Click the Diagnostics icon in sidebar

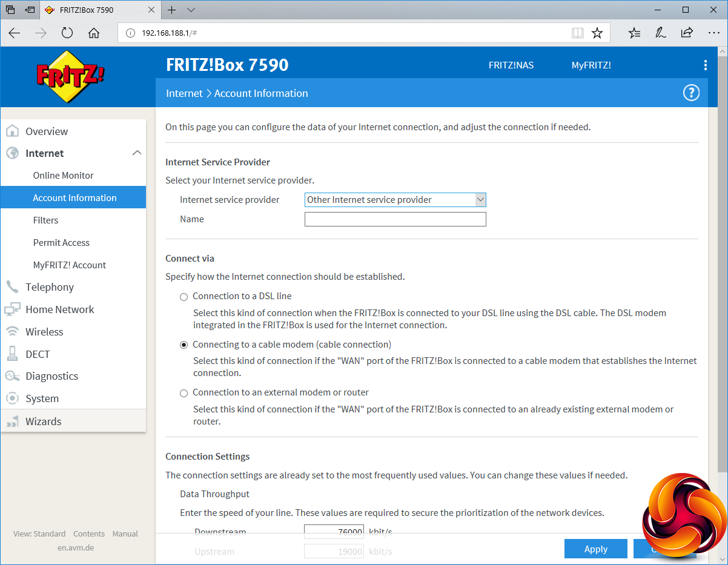[x=12, y=376]
